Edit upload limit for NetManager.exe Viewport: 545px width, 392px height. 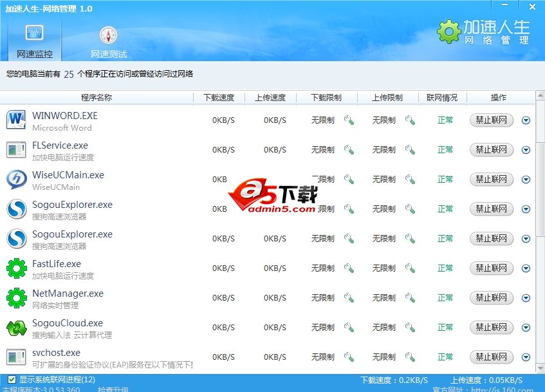(410, 298)
